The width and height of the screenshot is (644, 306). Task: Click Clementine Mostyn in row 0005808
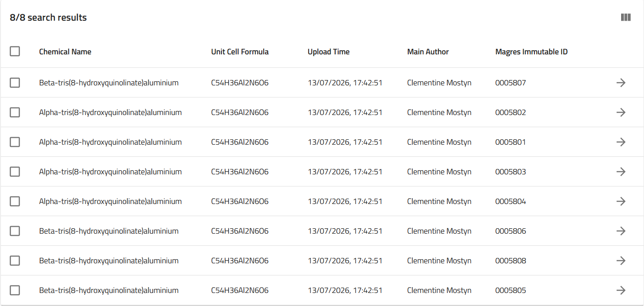[439, 261]
